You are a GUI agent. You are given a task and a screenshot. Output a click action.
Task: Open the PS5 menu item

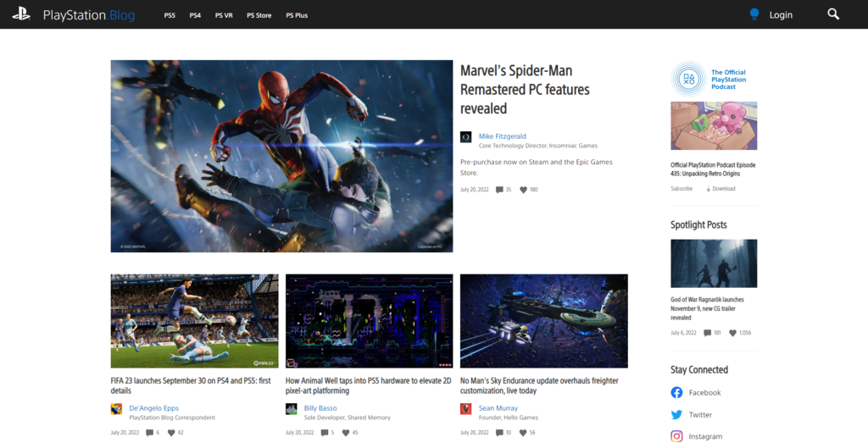click(x=170, y=15)
